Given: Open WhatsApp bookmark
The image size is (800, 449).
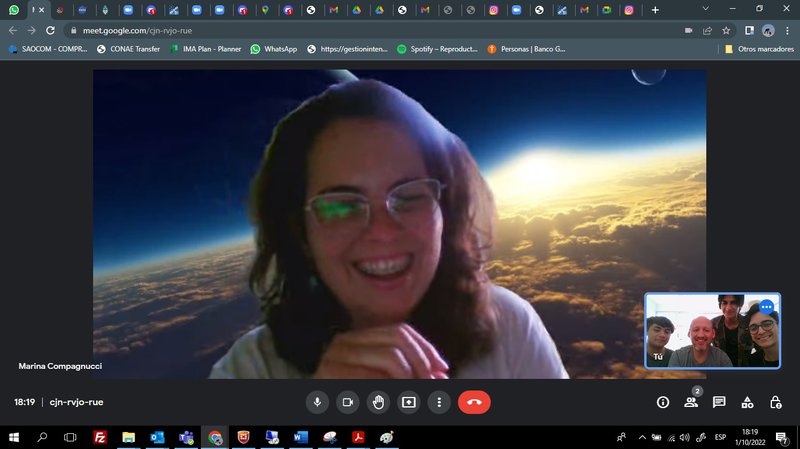Looking at the screenshot, I should click(273, 49).
